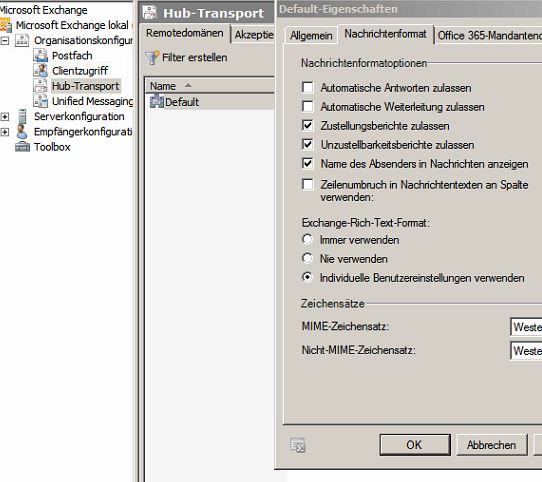Collapse the Organisationskonfiguration tree node
This screenshot has height=482, width=542.
tap(4, 41)
